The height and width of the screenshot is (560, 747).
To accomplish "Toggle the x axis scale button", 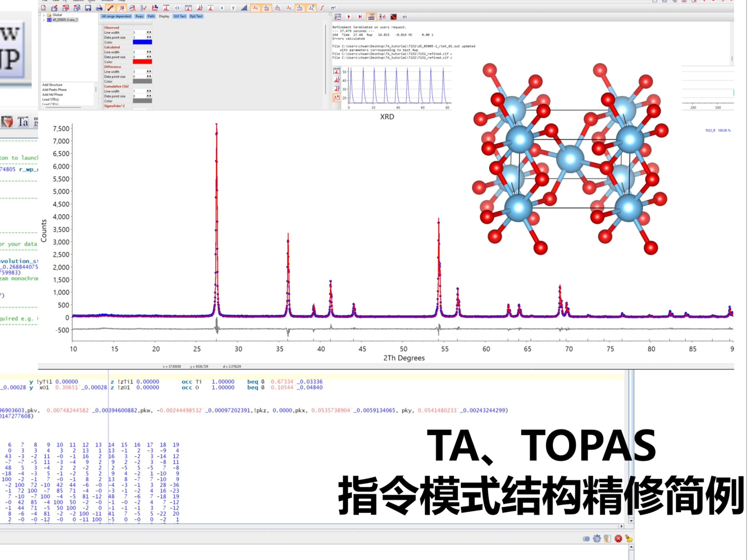I will coord(222,8).
